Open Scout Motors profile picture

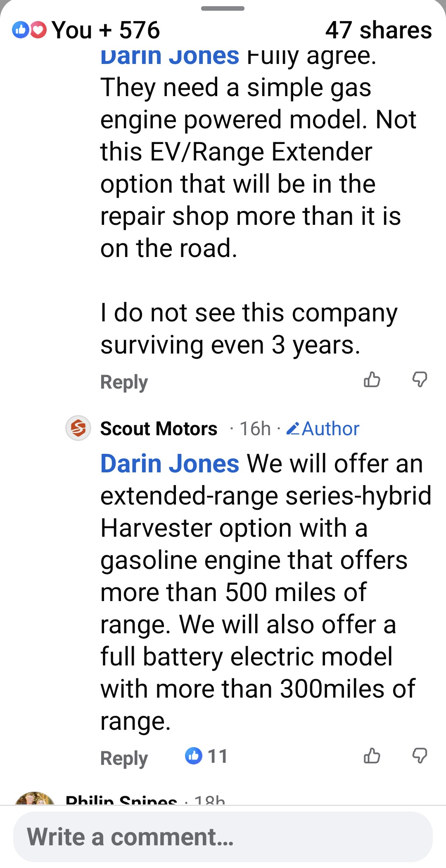78,428
